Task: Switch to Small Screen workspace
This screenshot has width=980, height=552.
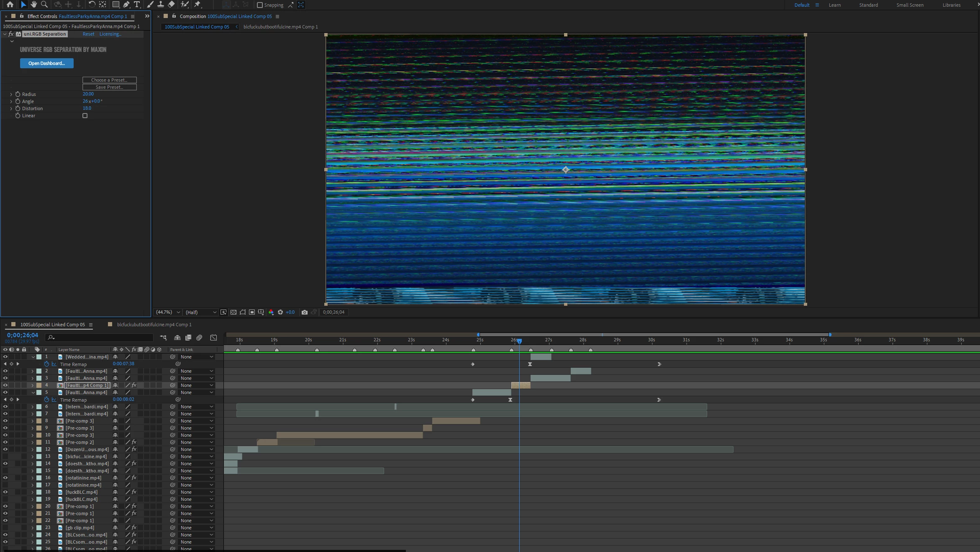Action: coord(910,5)
